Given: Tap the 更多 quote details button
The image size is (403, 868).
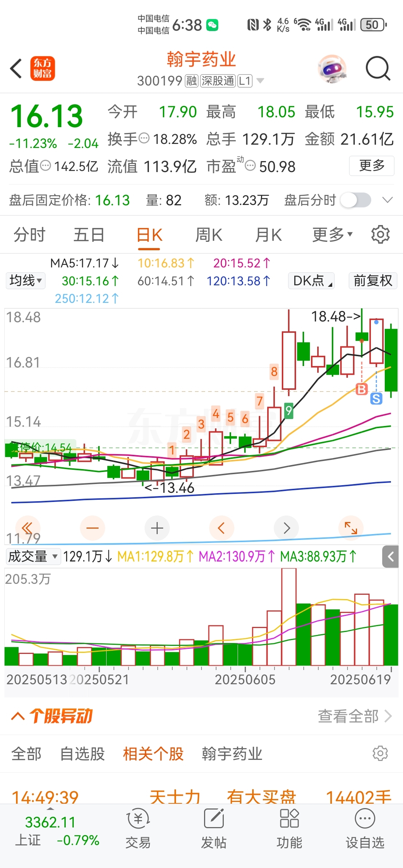Looking at the screenshot, I should pyautogui.click(x=372, y=165).
